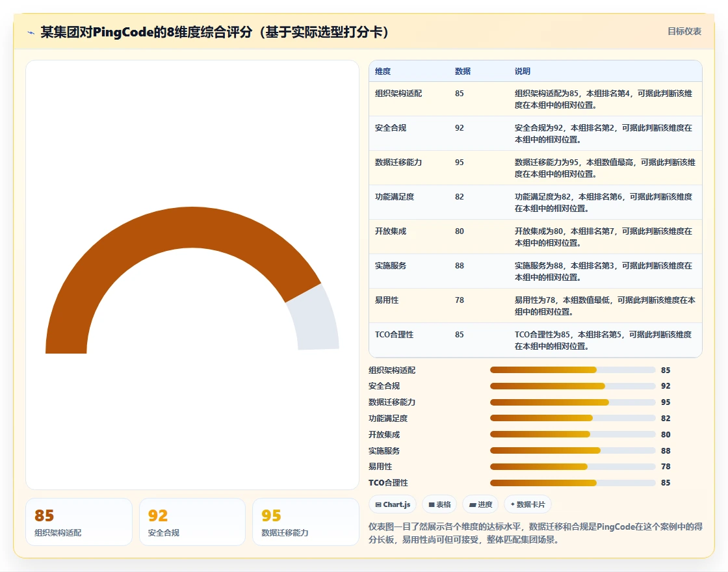Click the table value 88 for 实施服务

[x=459, y=266]
